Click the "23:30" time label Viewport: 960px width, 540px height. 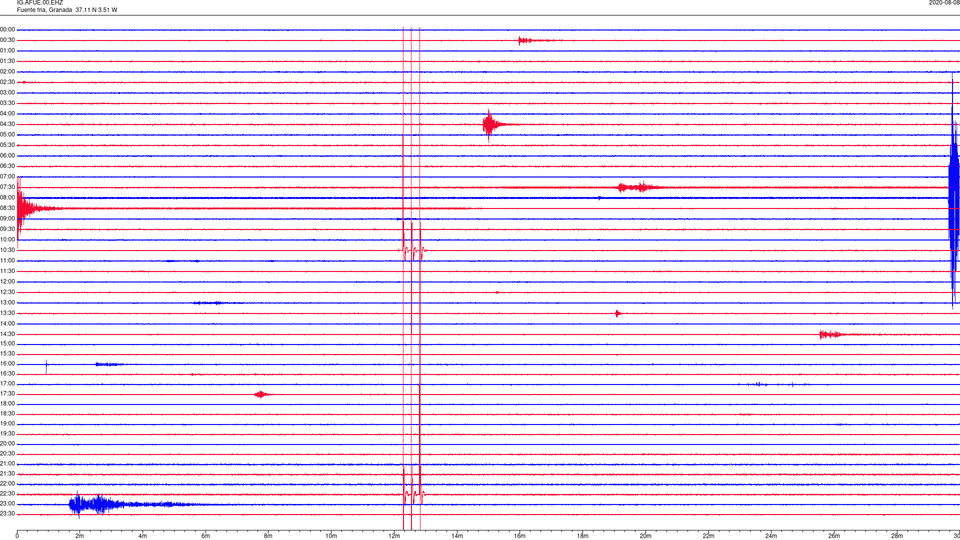7,514
